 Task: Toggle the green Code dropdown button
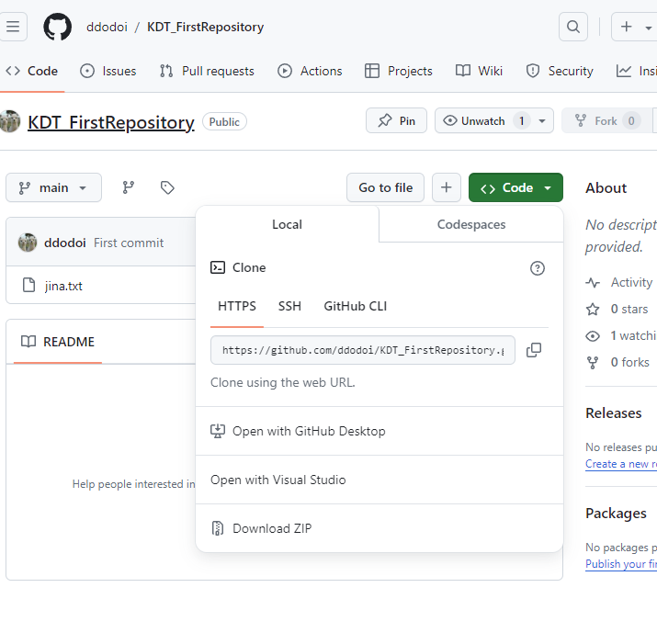pos(515,187)
